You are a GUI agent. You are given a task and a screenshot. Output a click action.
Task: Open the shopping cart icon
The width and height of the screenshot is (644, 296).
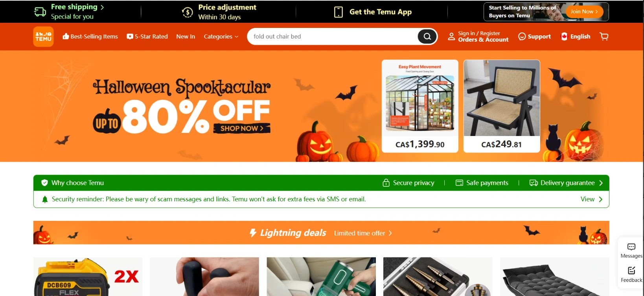pos(604,37)
